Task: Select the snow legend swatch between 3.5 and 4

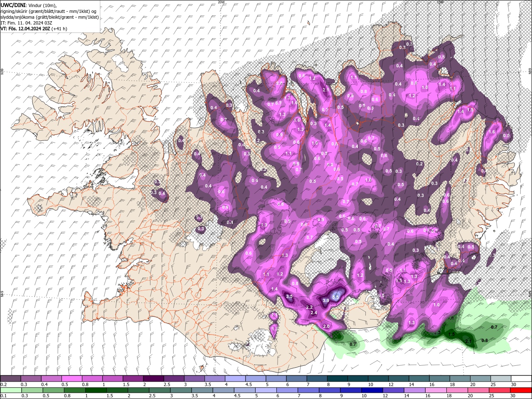Action: coord(214,379)
